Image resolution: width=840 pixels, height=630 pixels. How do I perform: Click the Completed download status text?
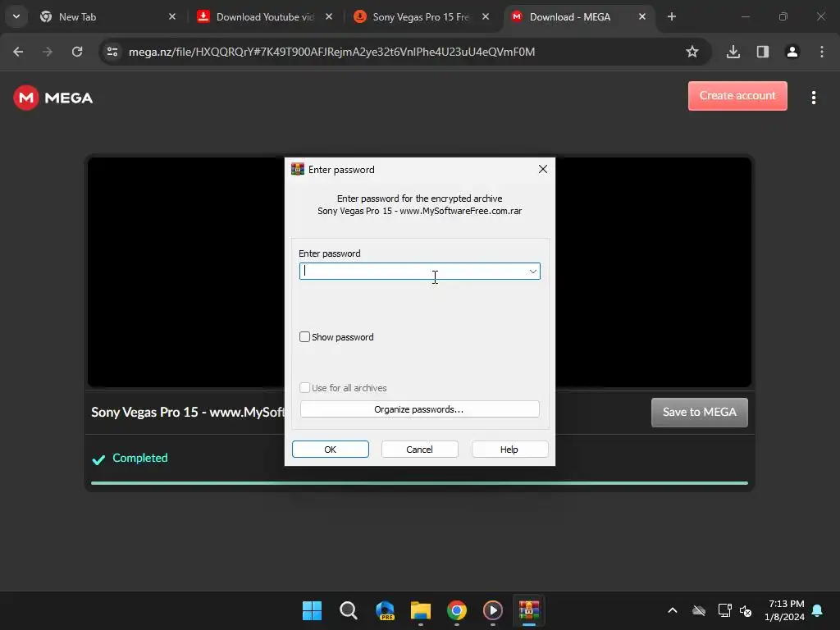pos(139,458)
